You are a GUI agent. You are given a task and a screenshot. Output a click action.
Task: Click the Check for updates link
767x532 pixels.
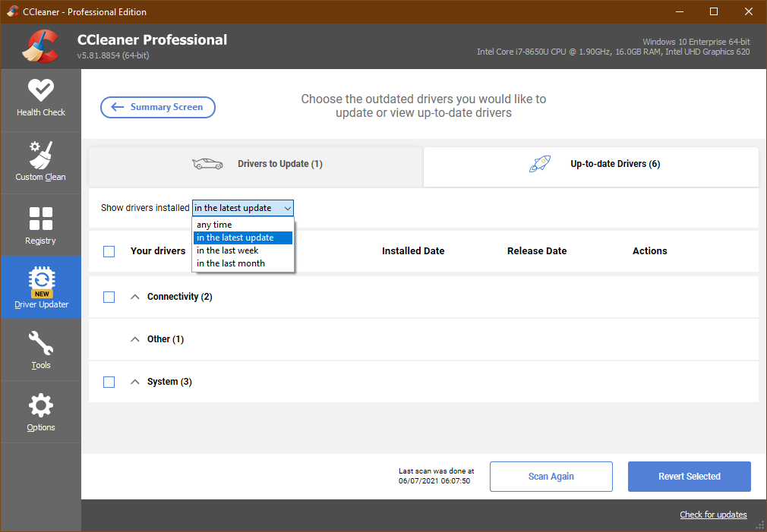(713, 515)
